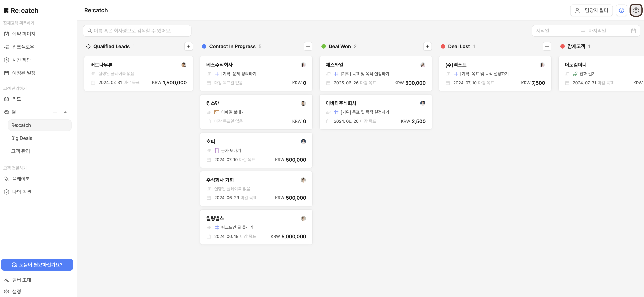Click 멤버 초대 link in sidebar
The width and height of the screenshot is (644, 297).
coord(21,280)
